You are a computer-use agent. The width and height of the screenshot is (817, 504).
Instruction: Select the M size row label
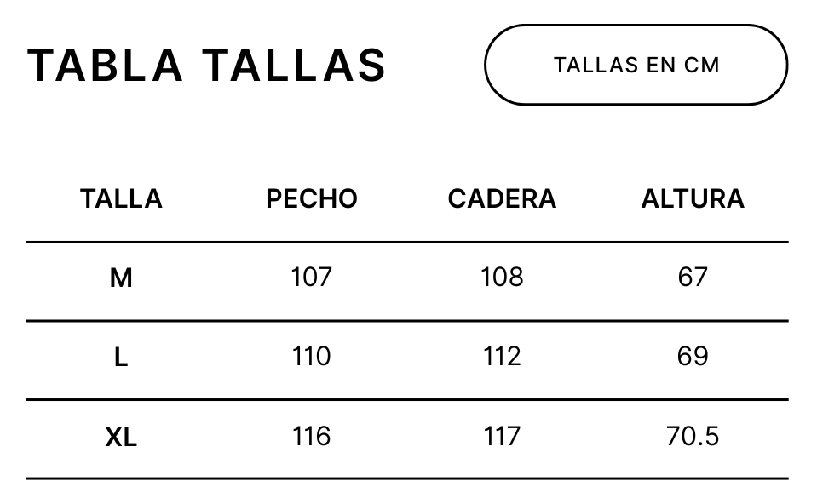point(121,278)
